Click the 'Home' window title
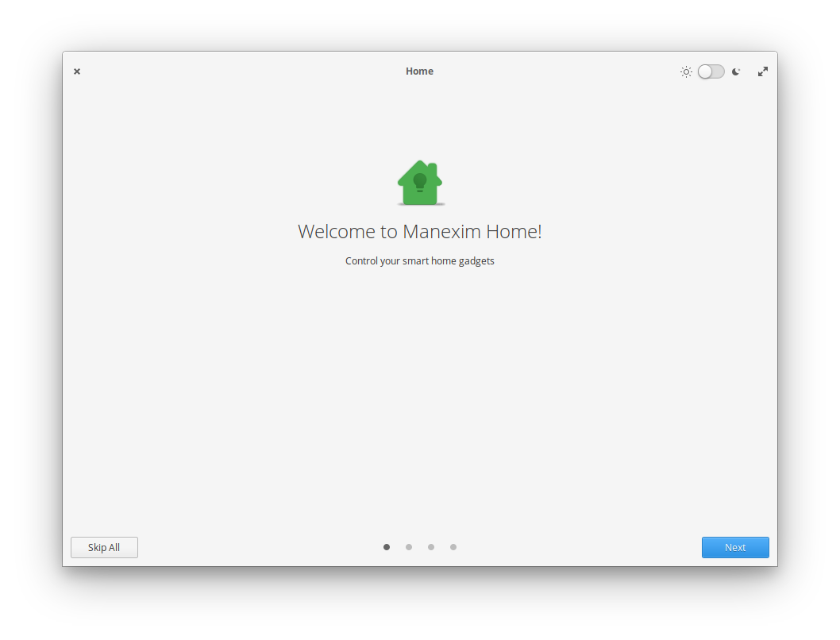Viewport: 840px width, 640px height. [x=419, y=71]
